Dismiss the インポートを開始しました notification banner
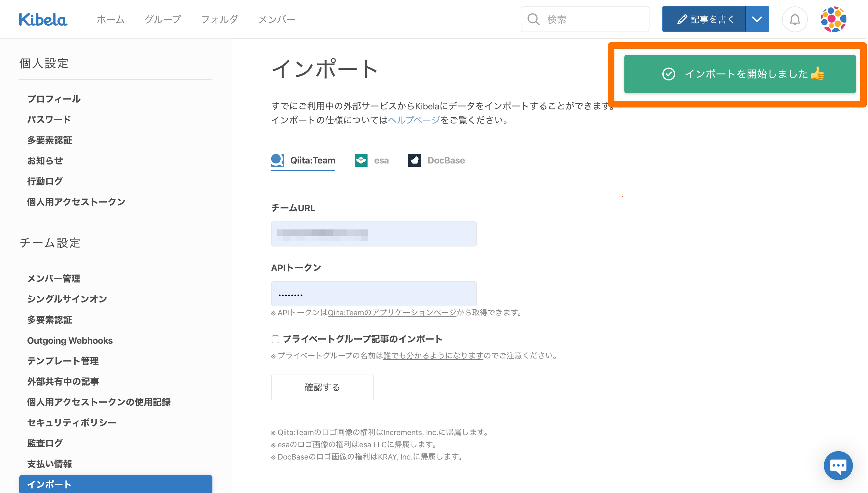868x493 pixels. [x=740, y=74]
